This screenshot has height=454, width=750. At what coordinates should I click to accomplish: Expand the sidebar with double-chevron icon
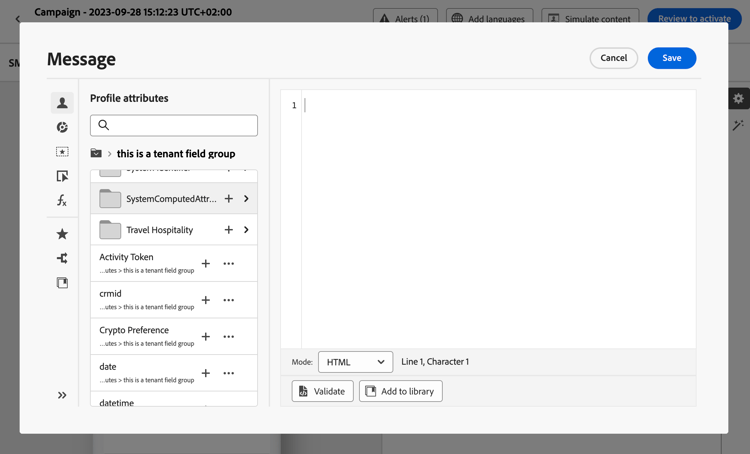coord(62,395)
